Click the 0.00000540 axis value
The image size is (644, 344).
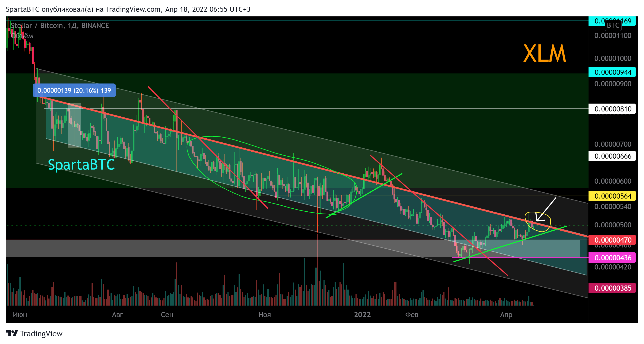613,207
